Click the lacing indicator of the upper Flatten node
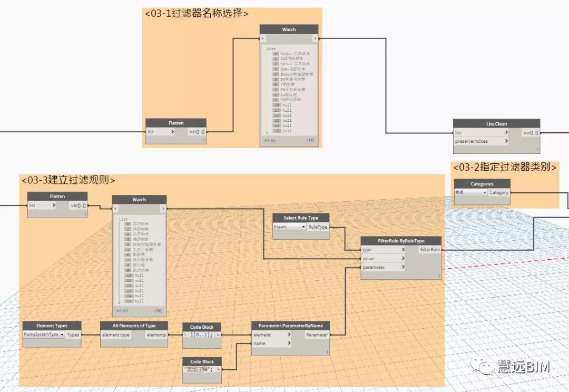This screenshot has height=392, width=569. [x=203, y=140]
